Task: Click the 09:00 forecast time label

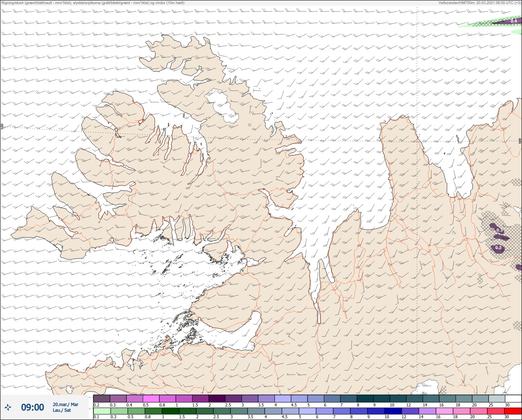Action: 33,407
